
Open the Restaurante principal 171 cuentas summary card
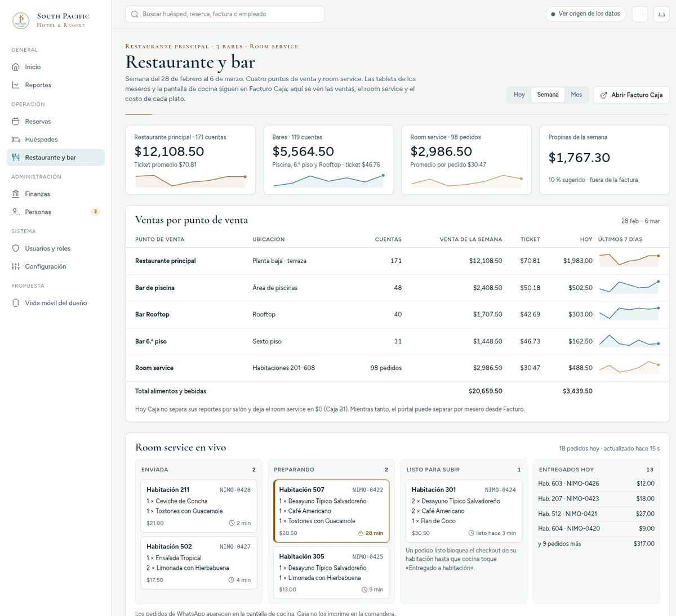click(190, 160)
